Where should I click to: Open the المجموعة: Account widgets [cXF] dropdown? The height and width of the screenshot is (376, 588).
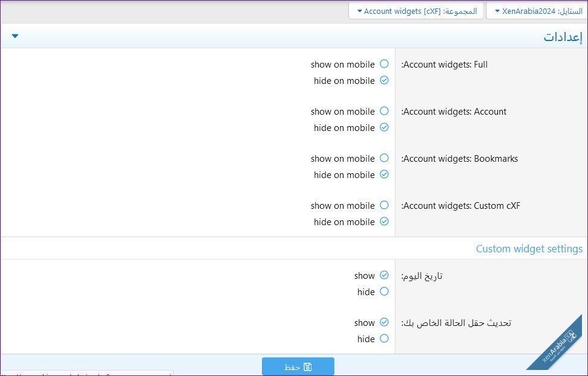coord(416,11)
